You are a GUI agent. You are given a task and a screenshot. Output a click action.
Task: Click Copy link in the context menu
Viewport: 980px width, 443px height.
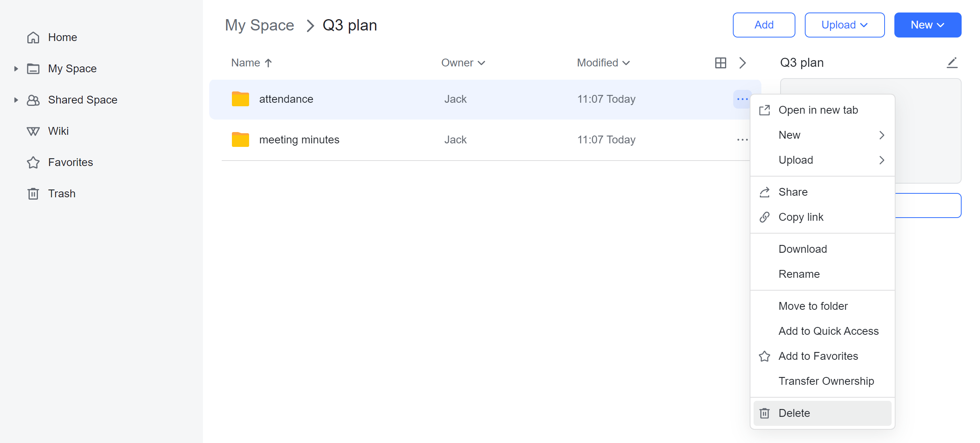801,217
